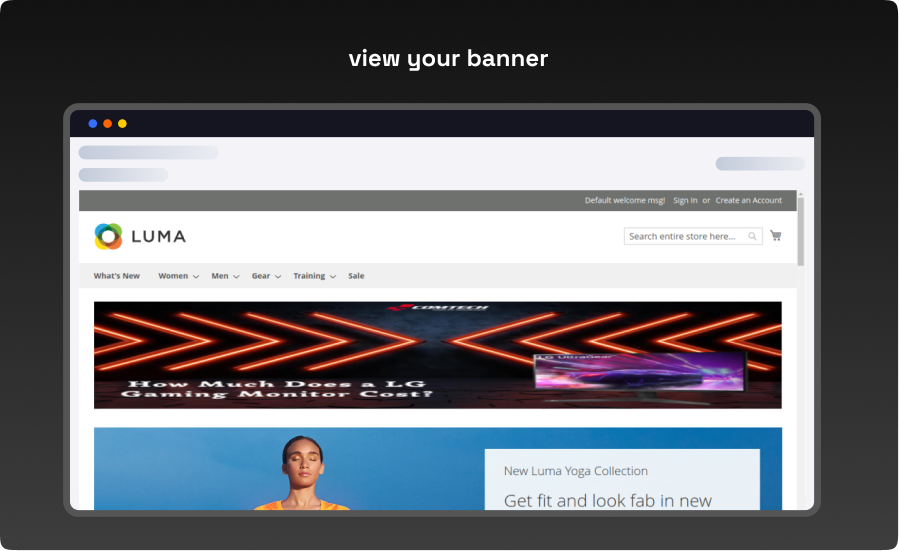899x551 pixels.
Task: Click the page's vertical scrollbar thumb
Action: pyautogui.click(x=800, y=230)
